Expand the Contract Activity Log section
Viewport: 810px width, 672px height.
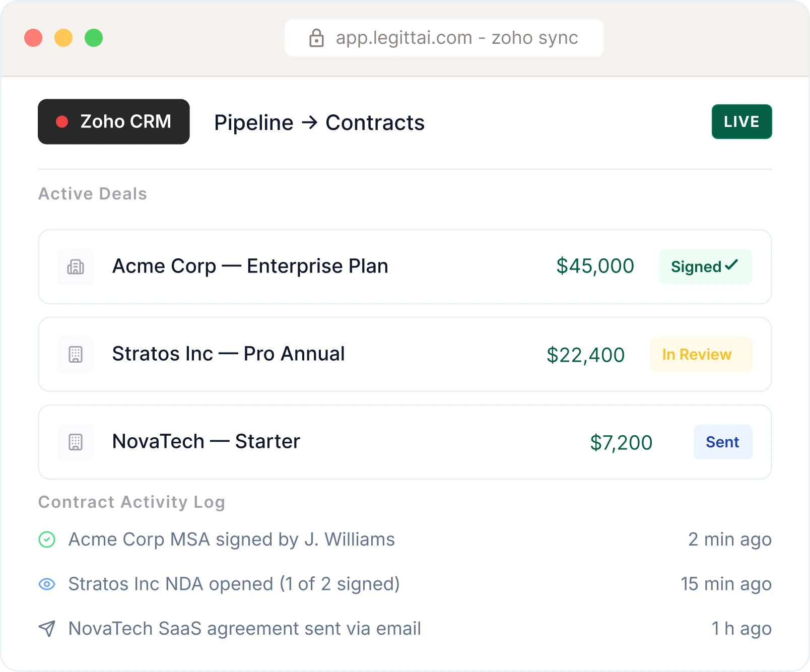pos(131,502)
